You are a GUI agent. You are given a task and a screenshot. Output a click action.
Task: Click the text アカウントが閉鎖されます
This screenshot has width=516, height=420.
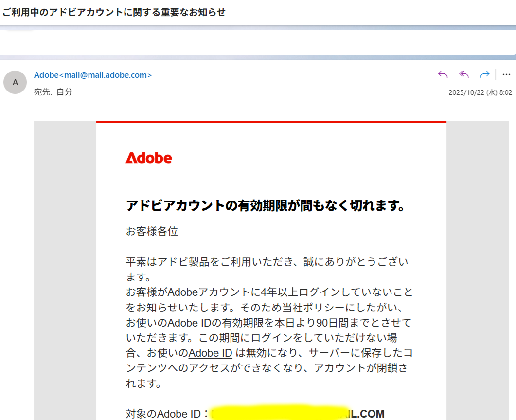(x=360, y=368)
